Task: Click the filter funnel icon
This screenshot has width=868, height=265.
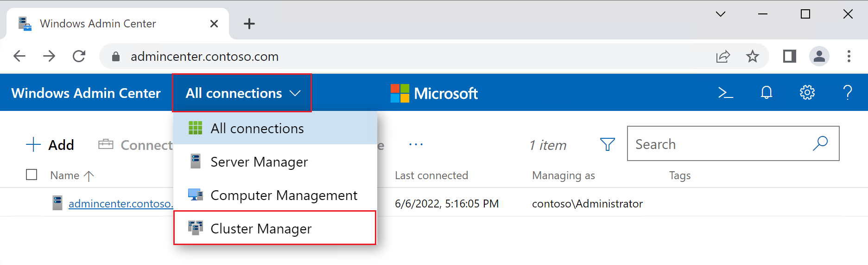Action: click(607, 144)
